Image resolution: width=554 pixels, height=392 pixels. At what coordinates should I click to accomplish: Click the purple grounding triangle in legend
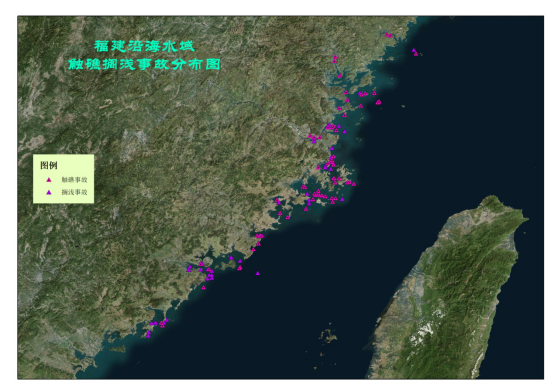click(x=49, y=192)
